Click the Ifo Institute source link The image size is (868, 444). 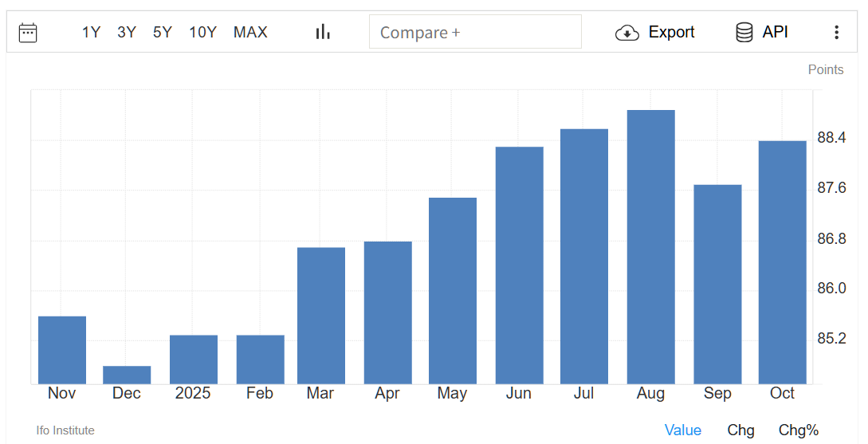65,430
